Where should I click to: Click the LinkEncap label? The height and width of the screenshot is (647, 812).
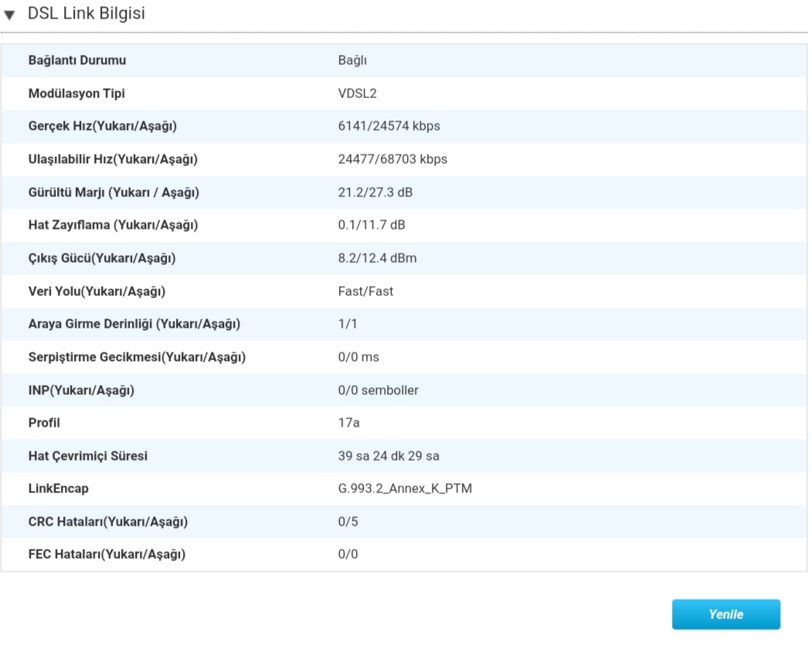coord(58,489)
